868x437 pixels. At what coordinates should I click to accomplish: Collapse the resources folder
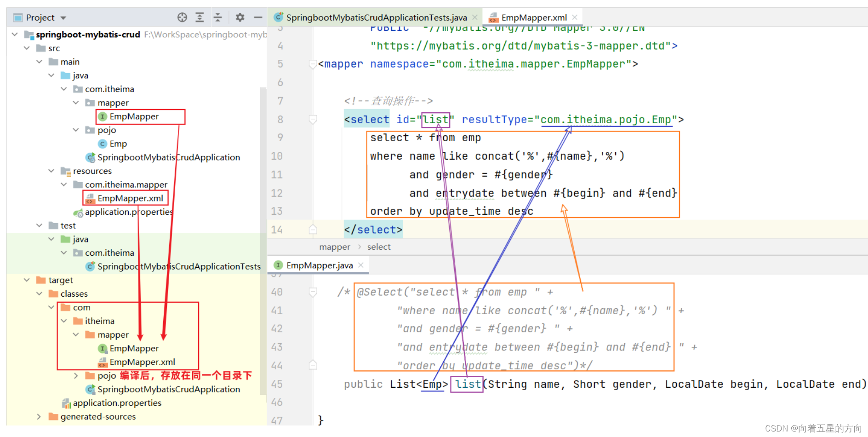[51, 171]
